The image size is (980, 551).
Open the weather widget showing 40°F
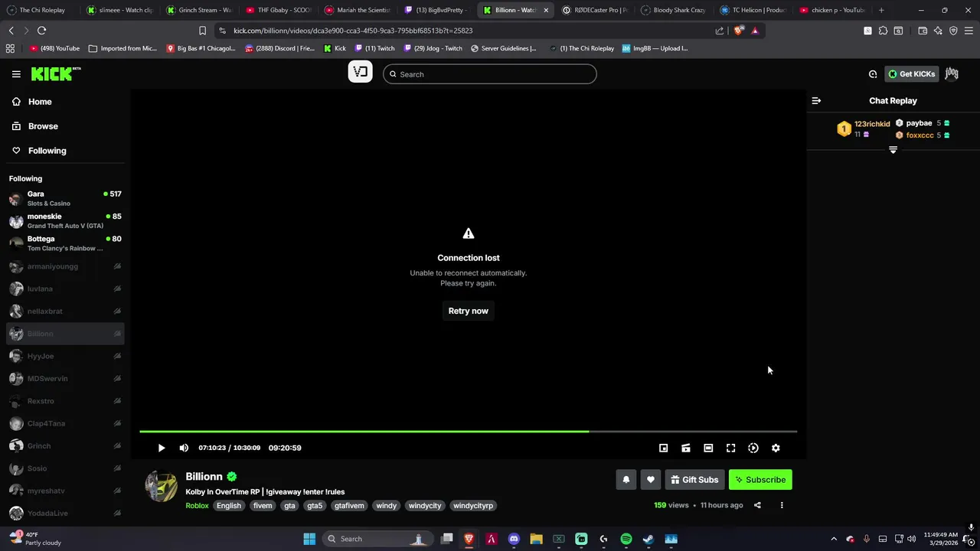pos(34,539)
